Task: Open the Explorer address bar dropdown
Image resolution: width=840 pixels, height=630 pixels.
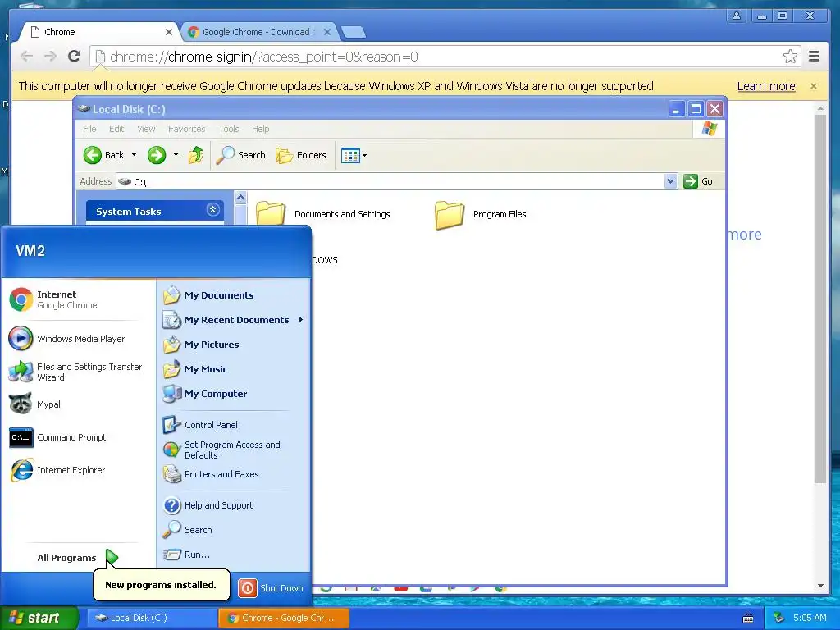Action: tap(670, 181)
